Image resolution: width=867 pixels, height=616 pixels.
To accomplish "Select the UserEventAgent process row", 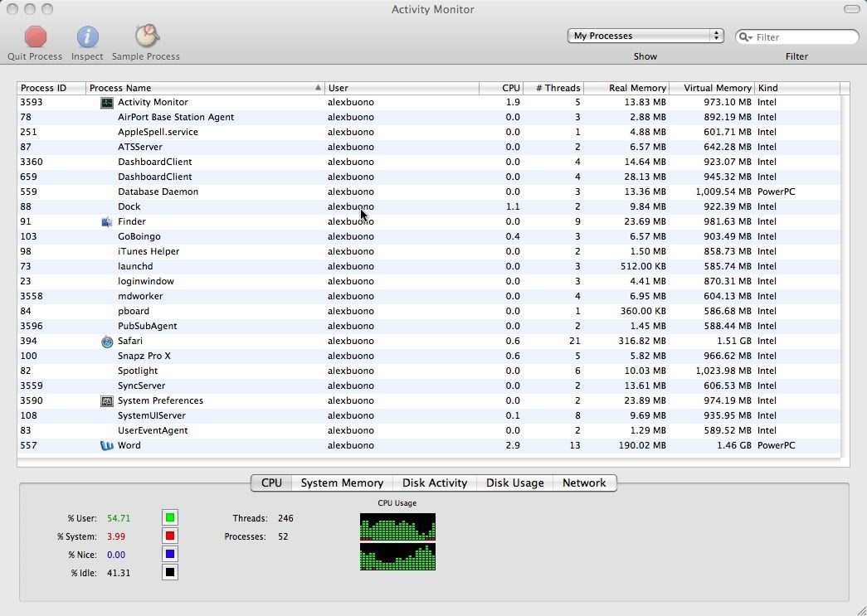I will click(x=429, y=430).
